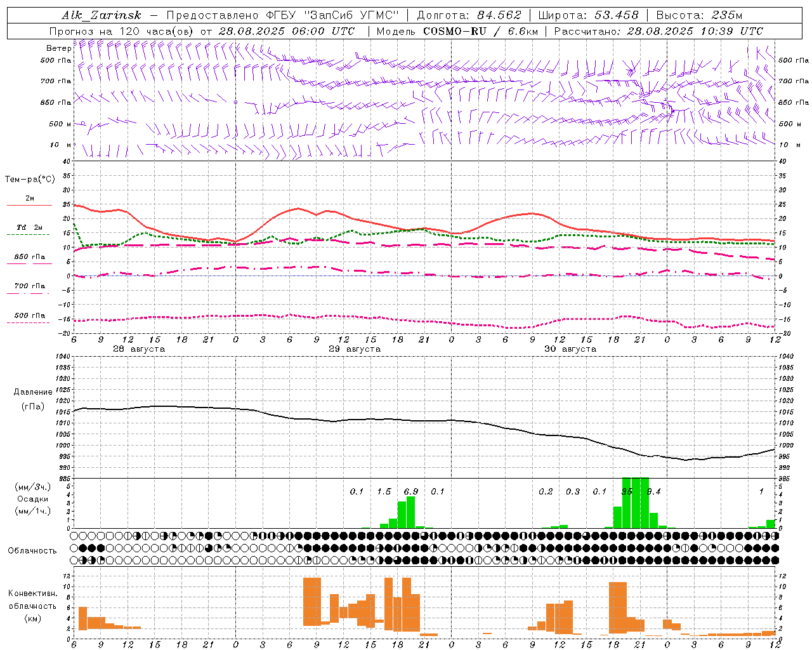The width and height of the screenshot is (812, 650).
Task: Click the precipitation value "0.3"
Action: click(573, 491)
